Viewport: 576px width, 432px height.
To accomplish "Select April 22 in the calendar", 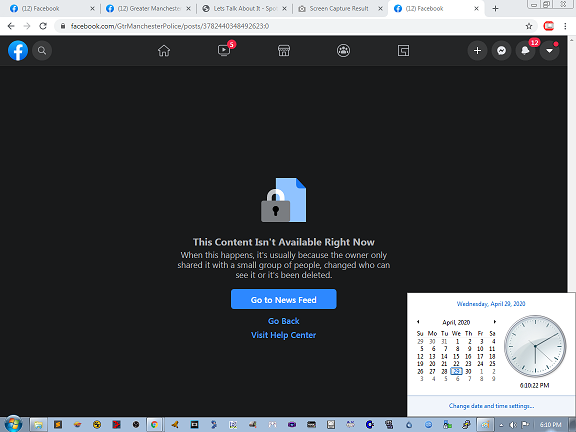I will (x=456, y=364).
